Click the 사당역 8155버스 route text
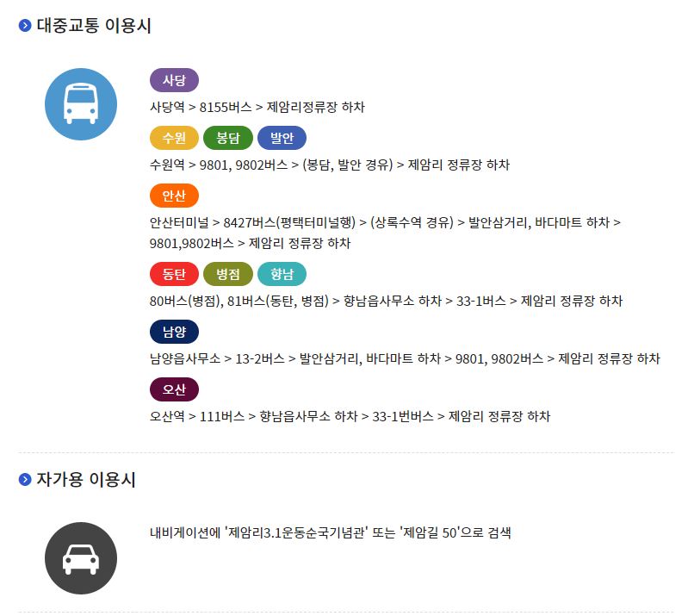The width and height of the screenshot is (694, 616). coord(257,107)
